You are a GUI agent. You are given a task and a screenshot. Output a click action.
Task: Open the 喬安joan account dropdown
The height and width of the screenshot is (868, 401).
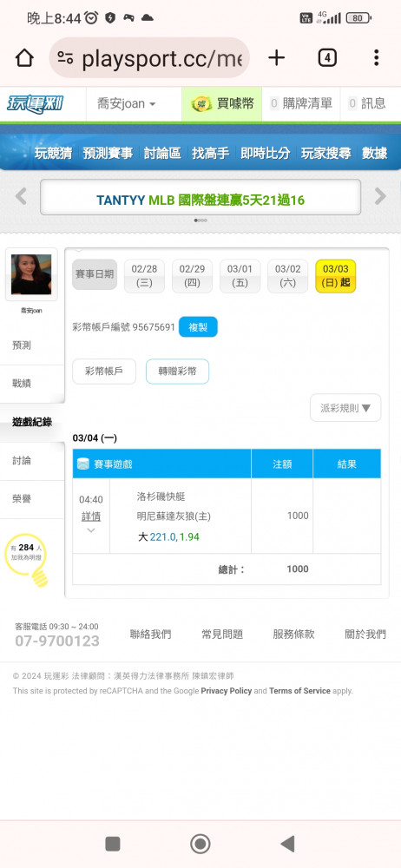pyautogui.click(x=126, y=103)
